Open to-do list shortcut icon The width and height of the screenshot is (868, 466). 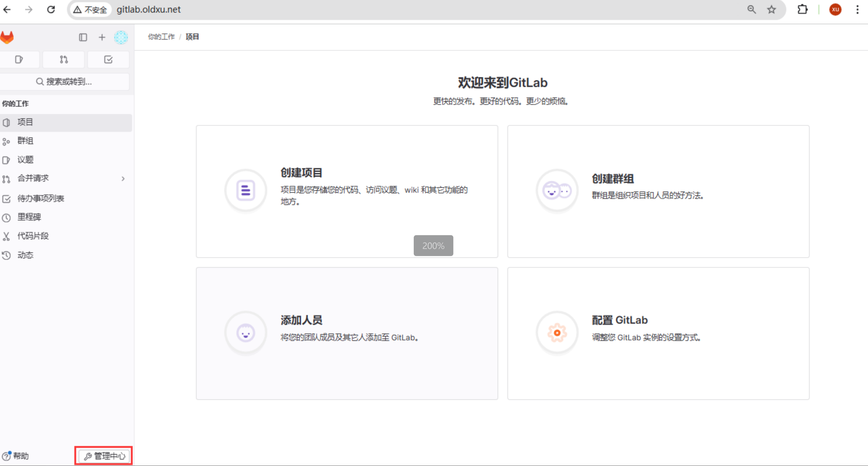click(108, 60)
